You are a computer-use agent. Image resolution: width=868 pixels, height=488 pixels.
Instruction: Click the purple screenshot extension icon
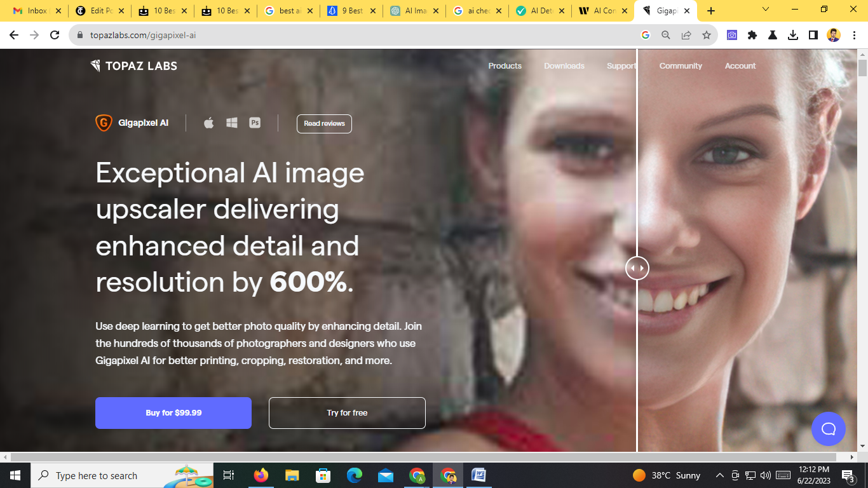pyautogui.click(x=732, y=36)
